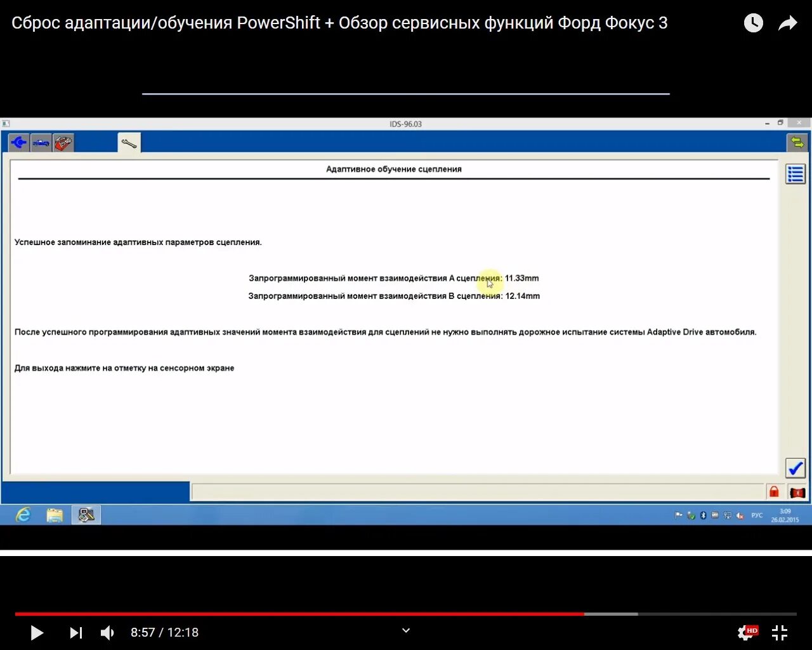Select the wrench service functions tab
Image resolution: width=812 pixels, height=650 pixels.
(x=129, y=143)
